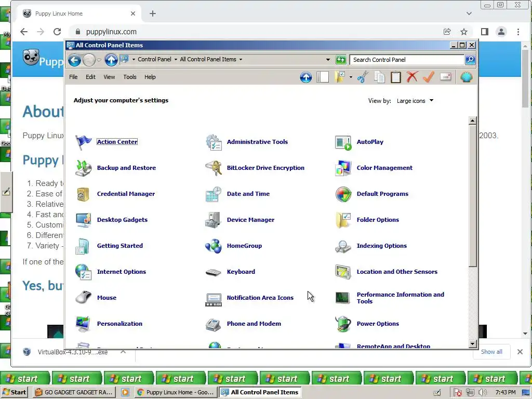
Task: Open Mouse icon
Action: 83,298
